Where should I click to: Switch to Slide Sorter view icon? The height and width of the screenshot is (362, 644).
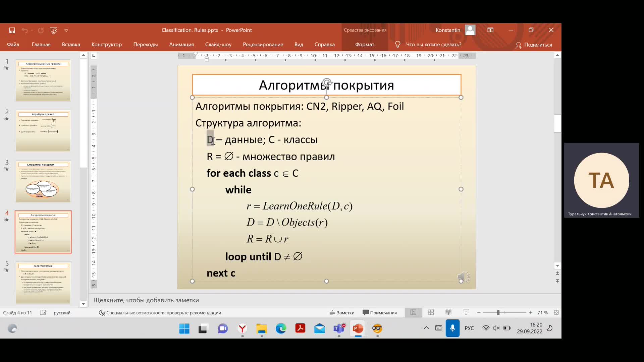point(431,312)
